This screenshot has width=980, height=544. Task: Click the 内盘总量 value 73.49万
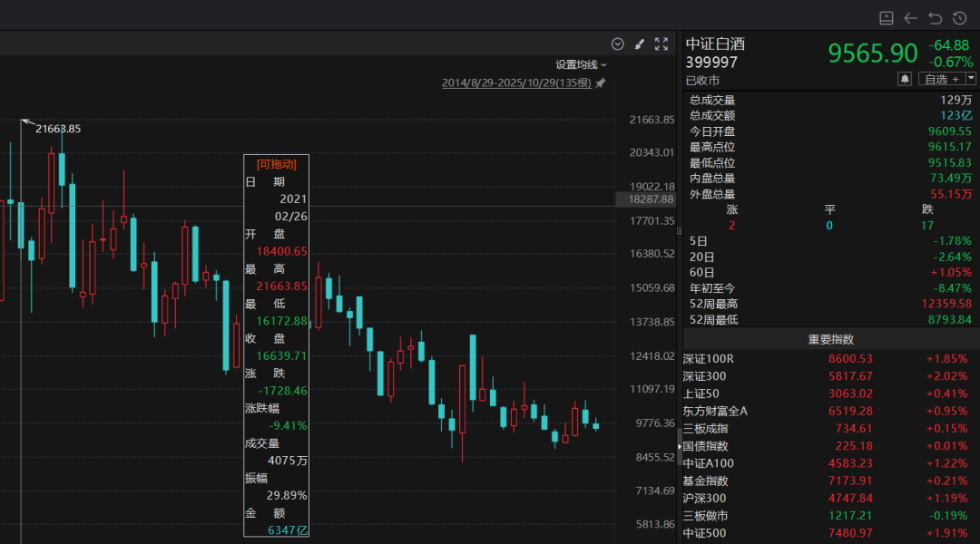coord(951,179)
